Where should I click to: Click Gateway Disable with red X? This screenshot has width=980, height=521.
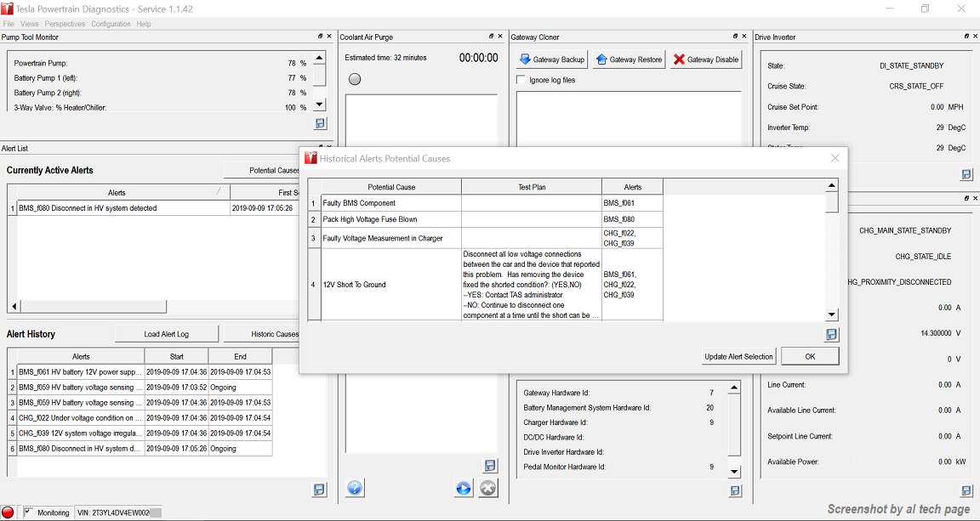pyautogui.click(x=705, y=59)
